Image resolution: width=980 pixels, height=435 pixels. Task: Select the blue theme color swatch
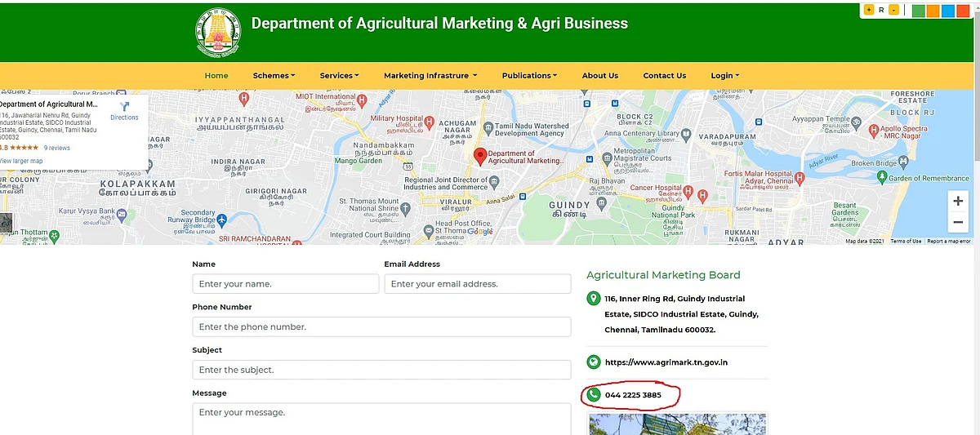948,11
